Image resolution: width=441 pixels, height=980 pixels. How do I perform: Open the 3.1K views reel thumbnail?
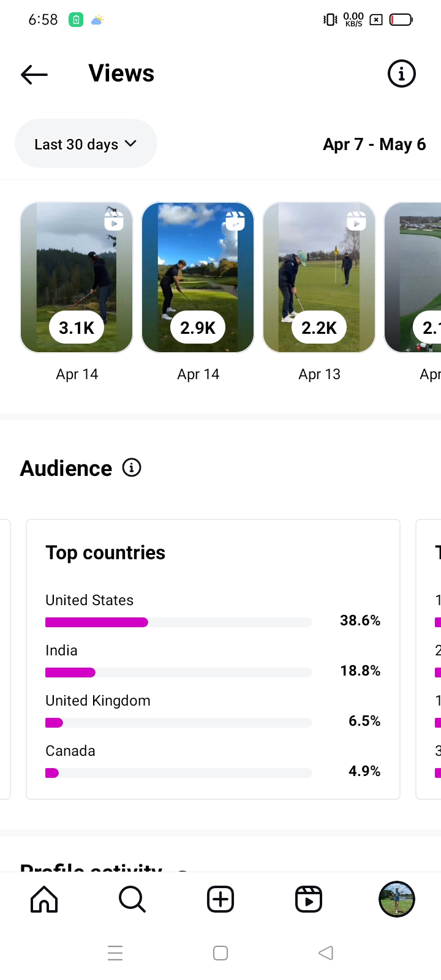[x=77, y=277]
